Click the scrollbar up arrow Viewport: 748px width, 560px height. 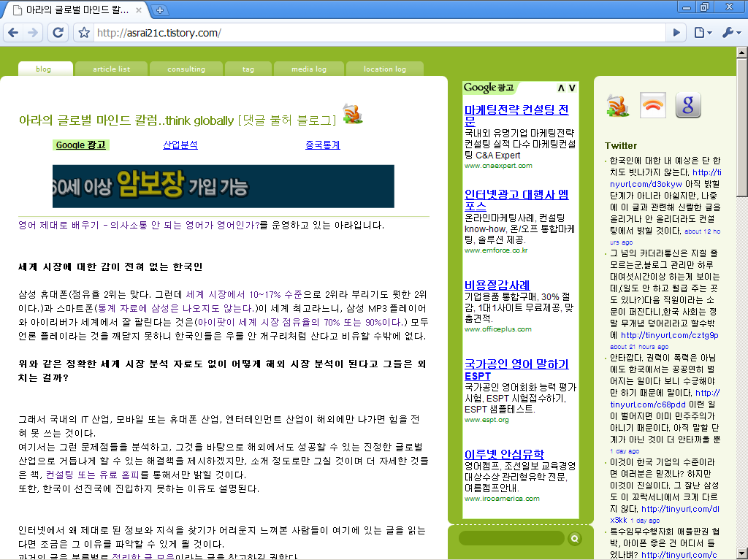[742, 53]
